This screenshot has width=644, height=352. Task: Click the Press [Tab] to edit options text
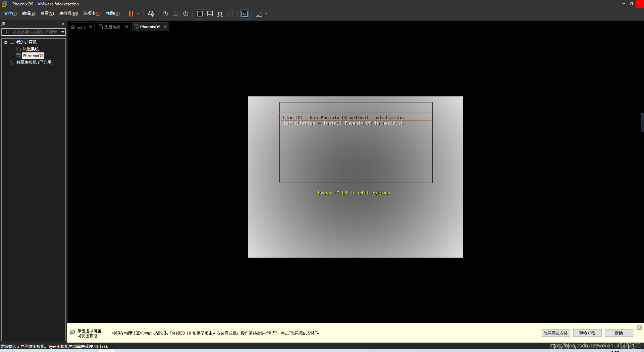tap(354, 193)
